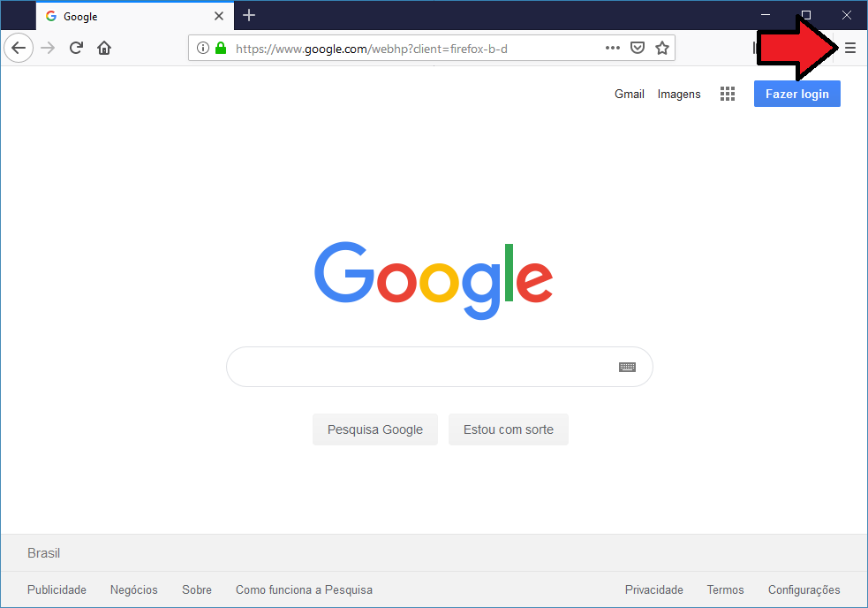Reload the current page
Viewport: 868px width, 608px height.
coord(77,49)
